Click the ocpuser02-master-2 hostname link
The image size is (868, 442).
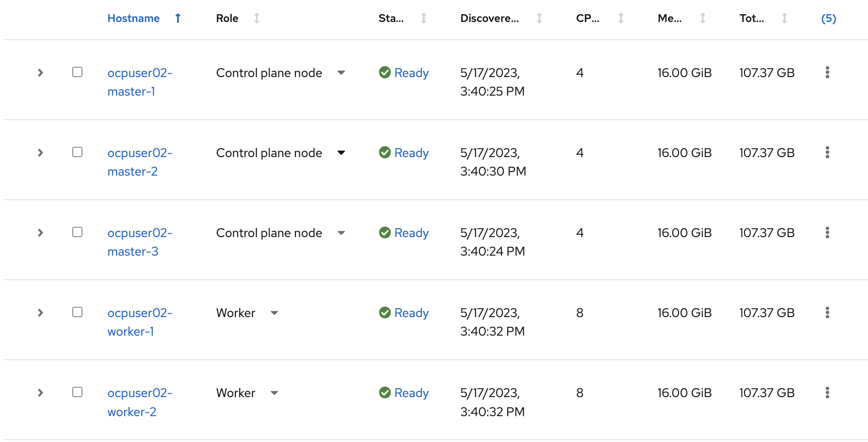click(140, 162)
